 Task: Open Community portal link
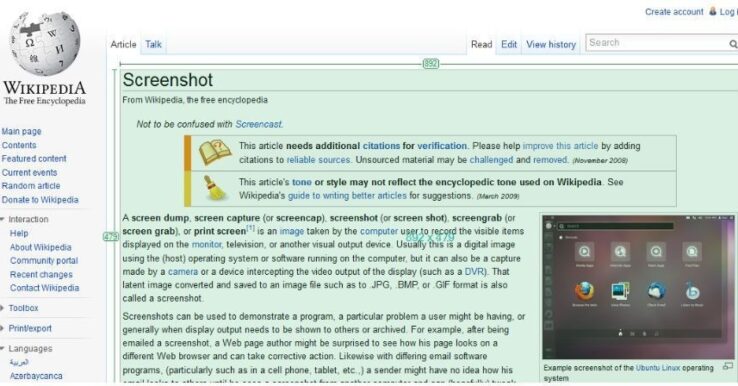44,260
